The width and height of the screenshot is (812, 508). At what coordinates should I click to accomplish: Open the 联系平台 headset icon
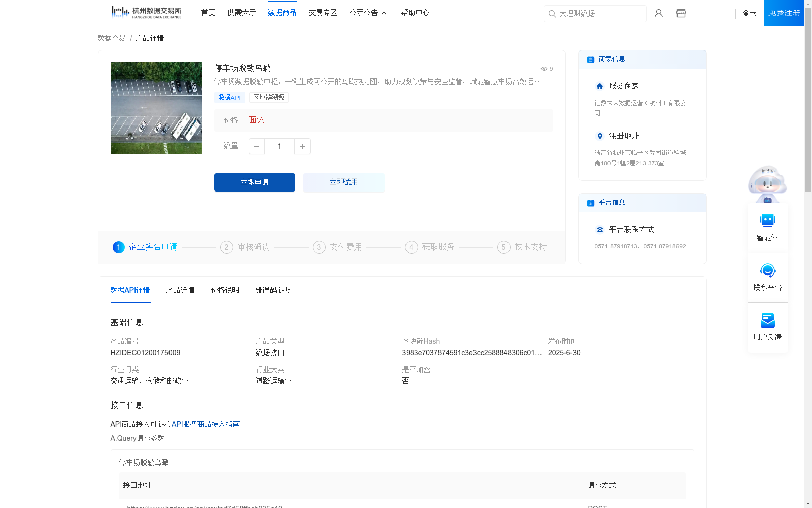pyautogui.click(x=767, y=270)
